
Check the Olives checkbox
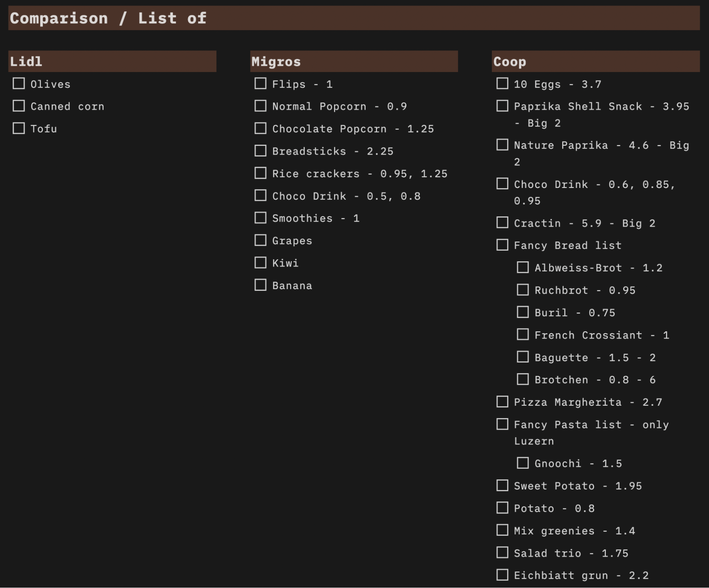[x=19, y=84]
